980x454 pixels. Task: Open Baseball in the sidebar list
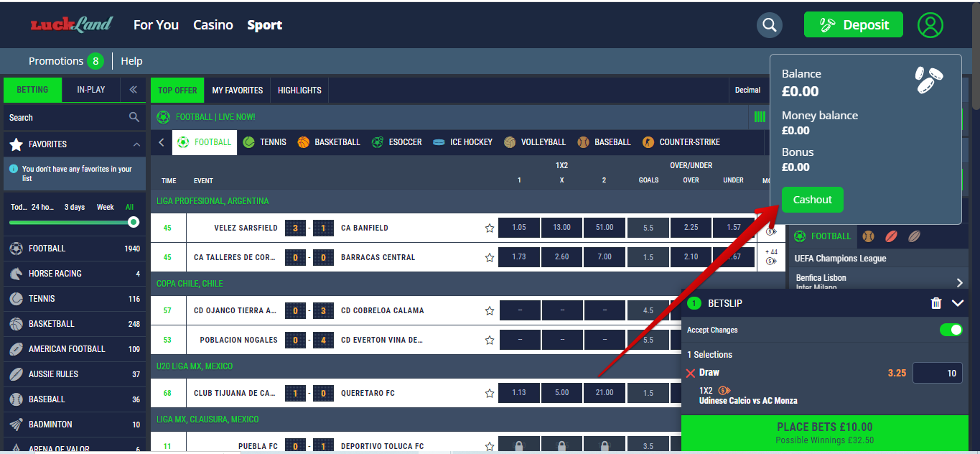point(75,399)
